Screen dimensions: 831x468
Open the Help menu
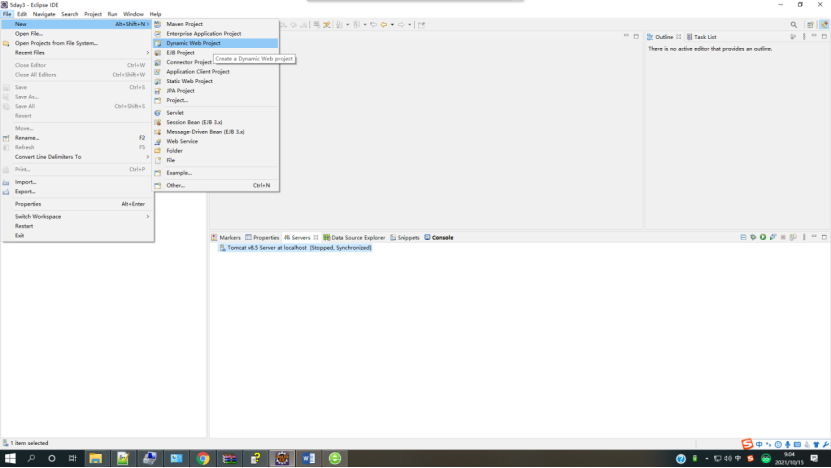pyautogui.click(x=155, y=14)
